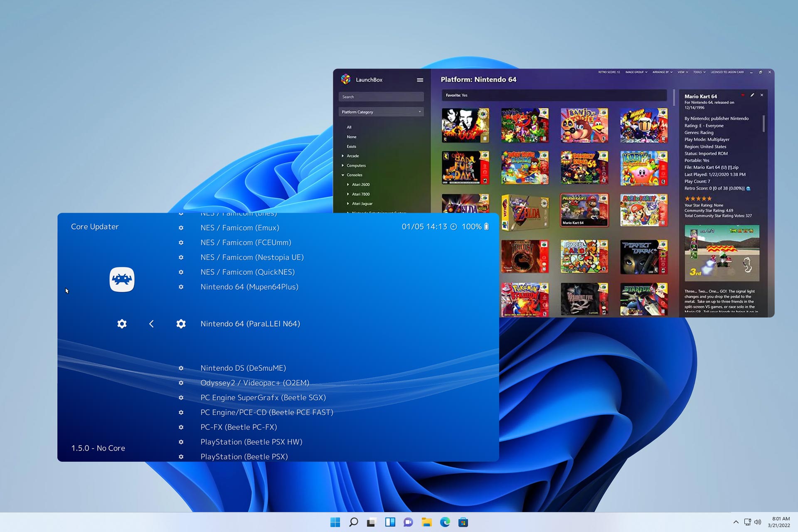
Task: Open Task View from taskbar
Action: point(372,522)
